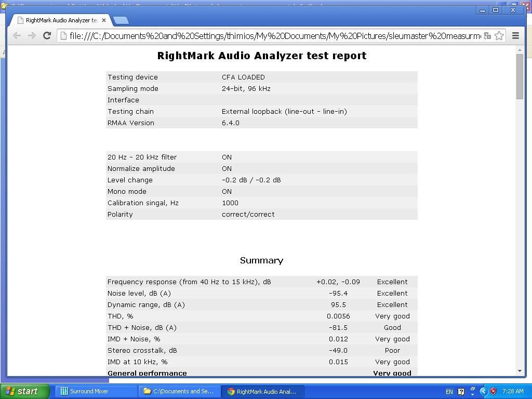Expand hidden tray icons arrow
This screenshot has width=532, height=399.
click(x=484, y=392)
